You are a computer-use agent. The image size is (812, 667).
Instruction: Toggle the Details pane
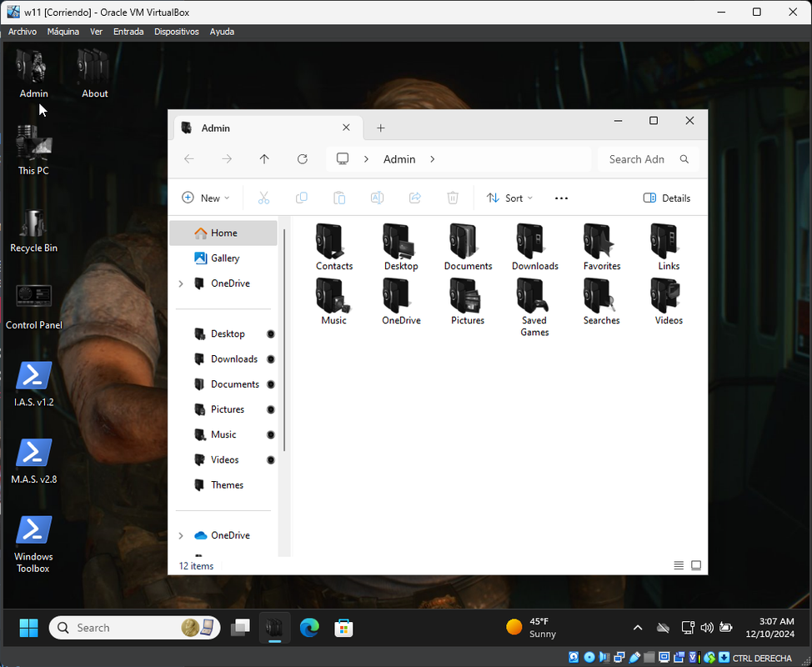pos(667,198)
